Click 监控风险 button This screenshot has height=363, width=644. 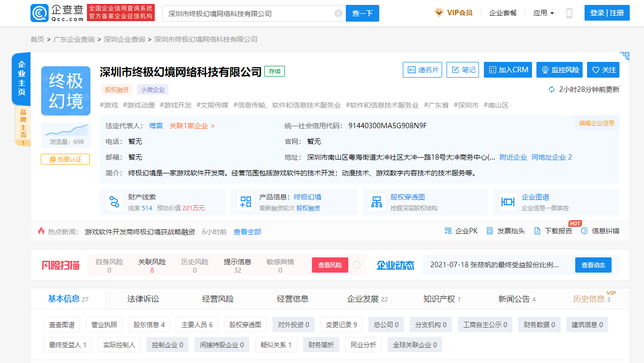tap(560, 70)
